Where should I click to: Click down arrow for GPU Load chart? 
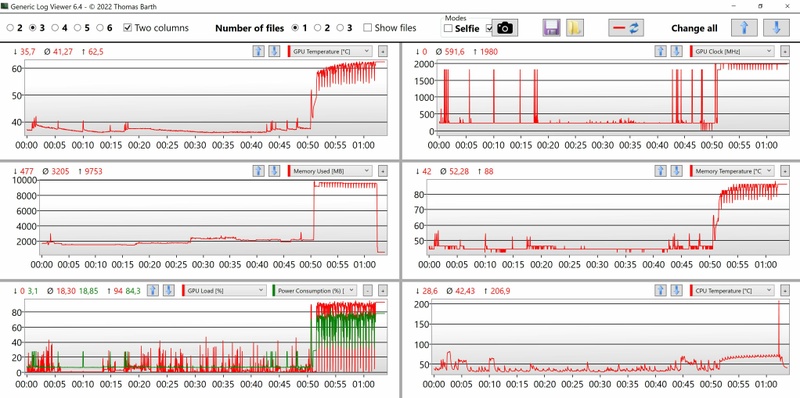click(x=168, y=290)
